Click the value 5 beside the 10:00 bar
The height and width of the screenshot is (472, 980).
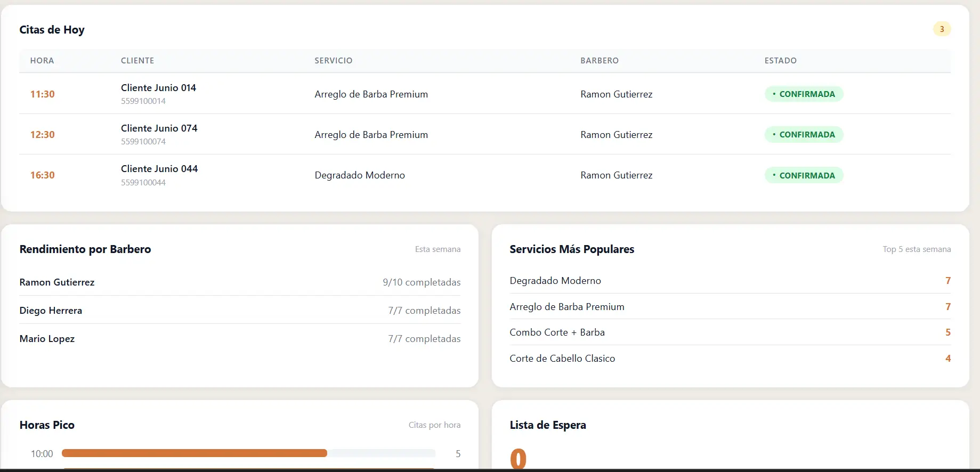click(458, 454)
